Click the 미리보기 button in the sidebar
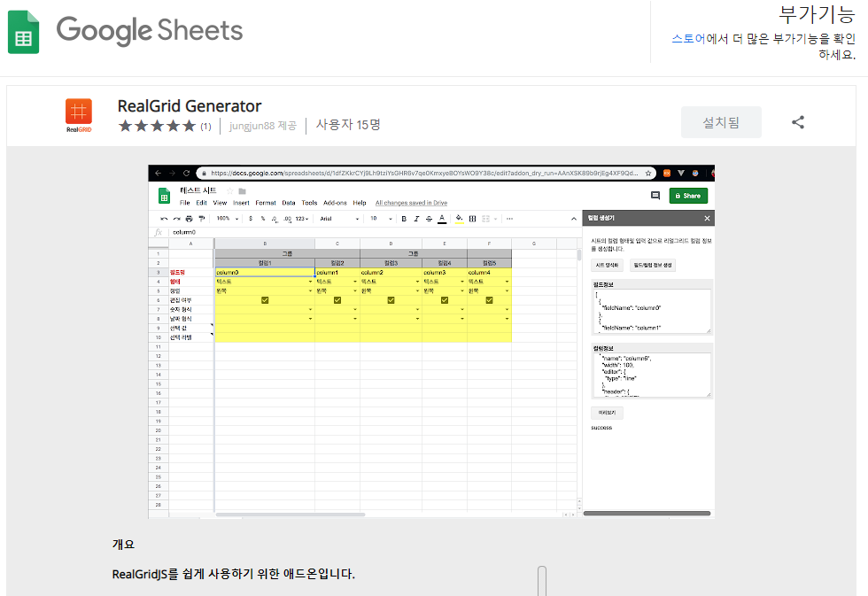 pos(607,413)
